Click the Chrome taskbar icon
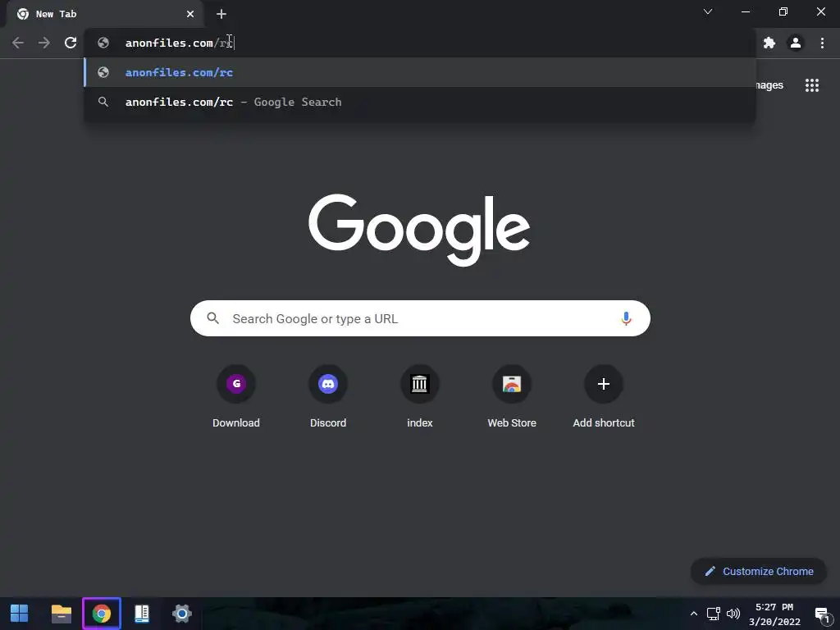 102,614
